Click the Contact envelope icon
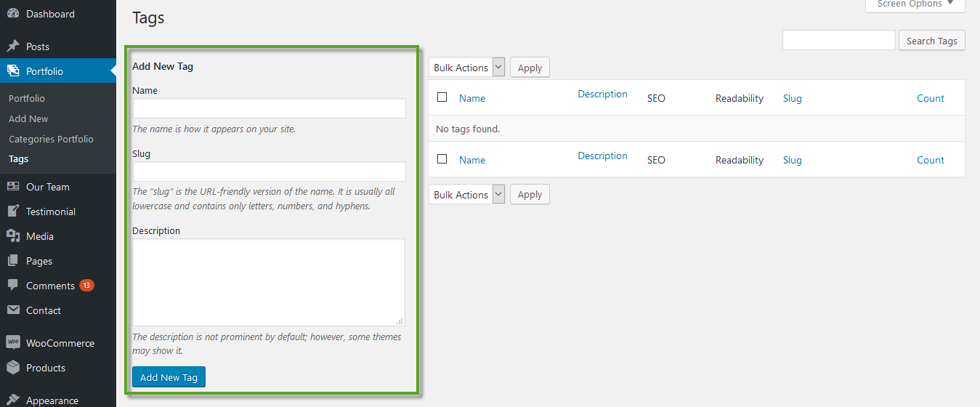Viewport: 980px width, 407px height. (x=13, y=310)
